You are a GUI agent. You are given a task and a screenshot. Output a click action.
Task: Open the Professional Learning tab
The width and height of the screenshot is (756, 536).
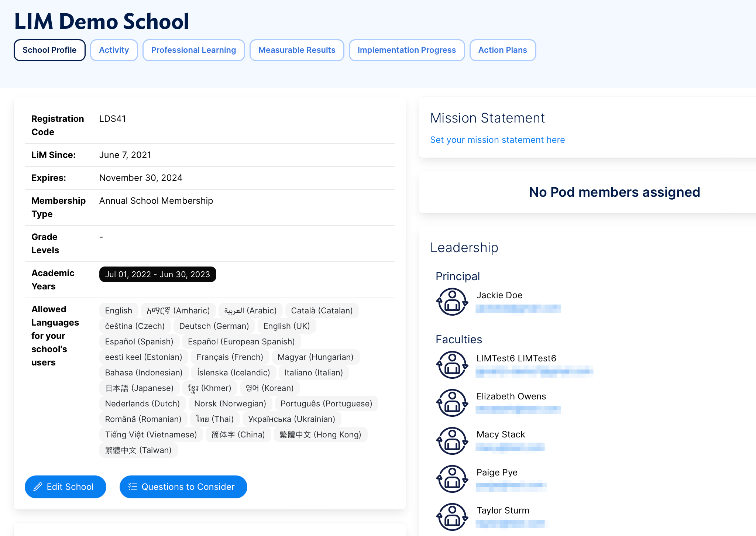(x=193, y=50)
